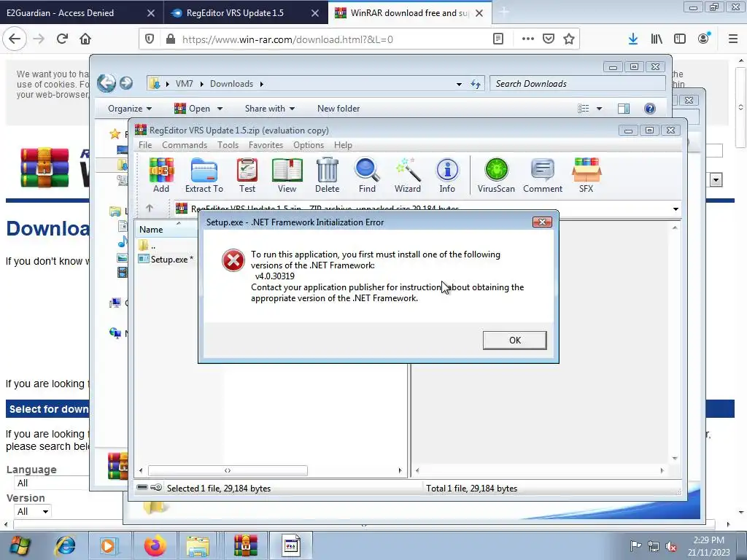Click the Firefox bookmark star icon
747x560 pixels.
[x=569, y=39]
